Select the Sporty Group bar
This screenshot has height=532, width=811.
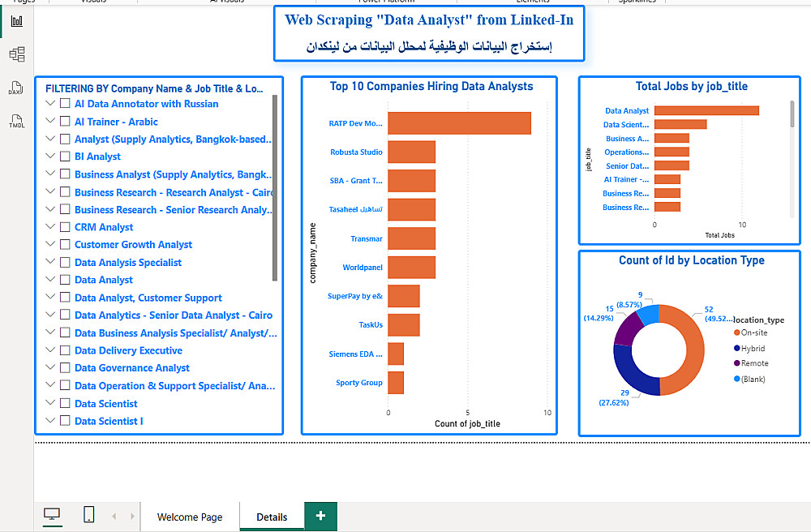pyautogui.click(x=396, y=383)
